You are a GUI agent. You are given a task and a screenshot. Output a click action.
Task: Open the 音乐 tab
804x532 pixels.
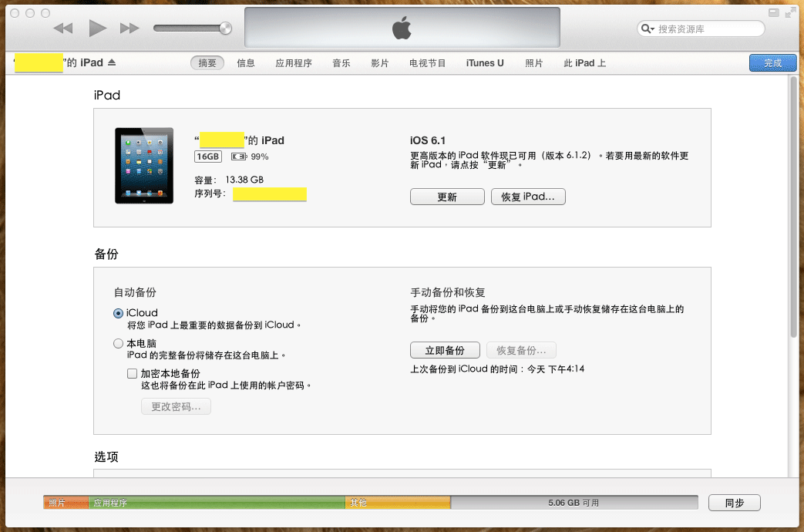(x=341, y=63)
